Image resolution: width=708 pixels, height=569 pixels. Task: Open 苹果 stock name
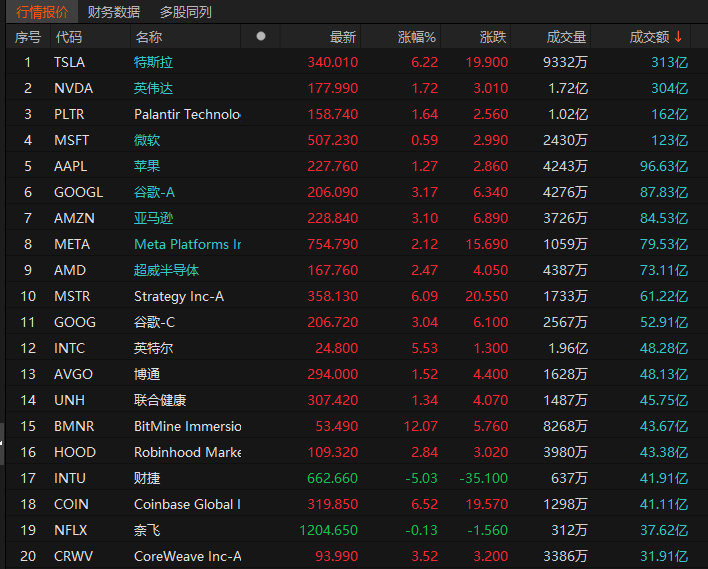coord(147,166)
